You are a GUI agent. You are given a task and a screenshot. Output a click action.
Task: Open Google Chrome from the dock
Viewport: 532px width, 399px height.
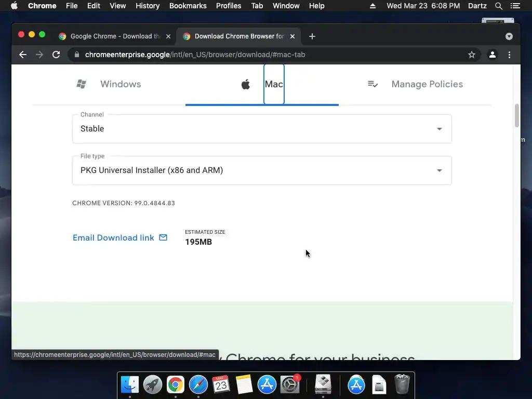pyautogui.click(x=176, y=384)
